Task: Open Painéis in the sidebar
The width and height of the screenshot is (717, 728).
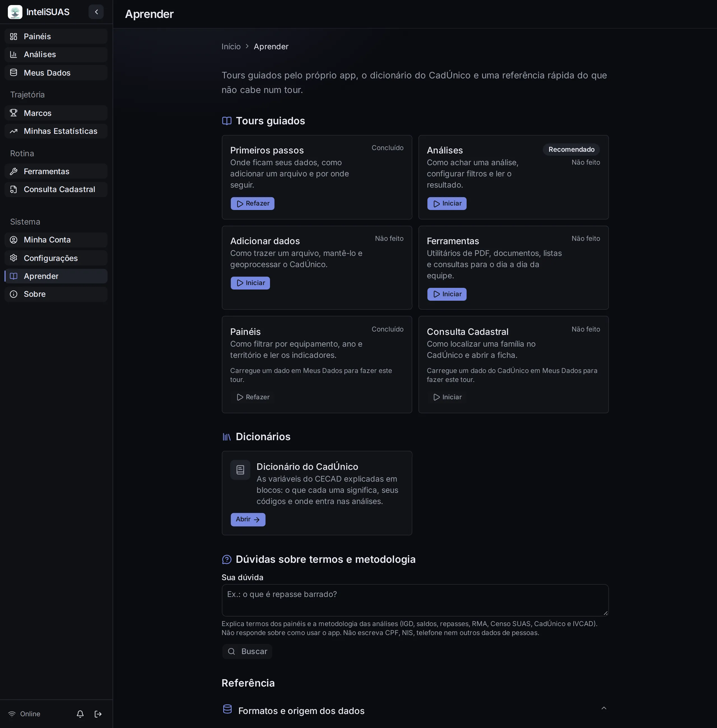Action: coord(56,36)
